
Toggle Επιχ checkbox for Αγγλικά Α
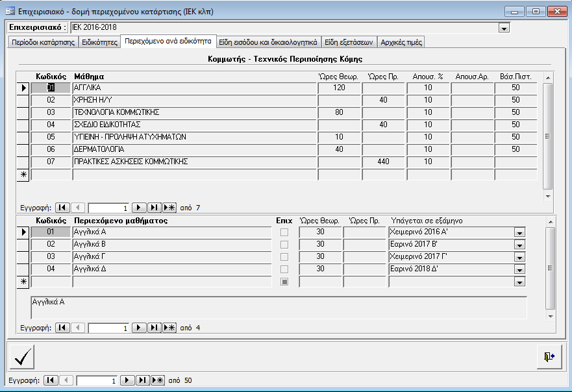pos(284,232)
